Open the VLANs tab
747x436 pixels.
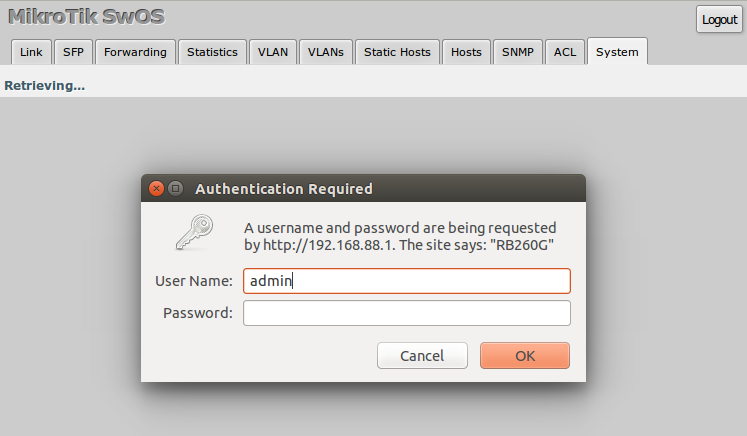pos(326,52)
